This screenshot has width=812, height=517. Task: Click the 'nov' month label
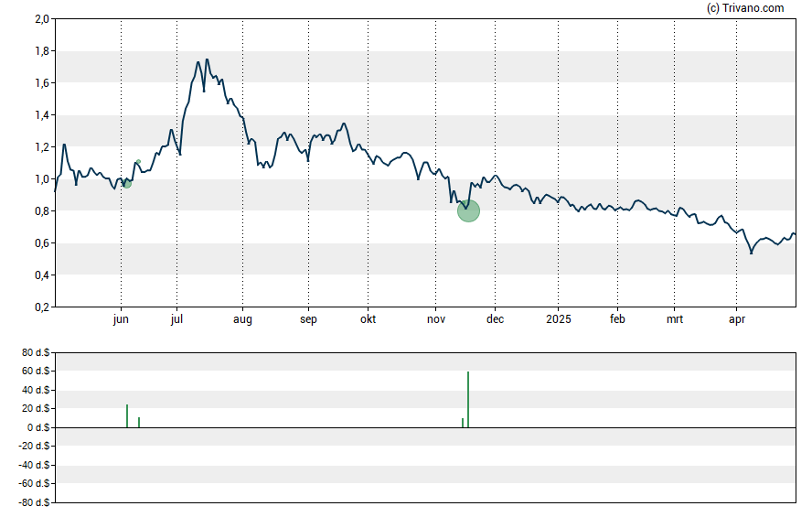[436, 319]
